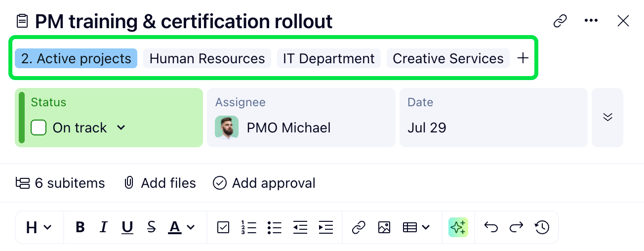Open the three-dots more actions menu

click(591, 21)
